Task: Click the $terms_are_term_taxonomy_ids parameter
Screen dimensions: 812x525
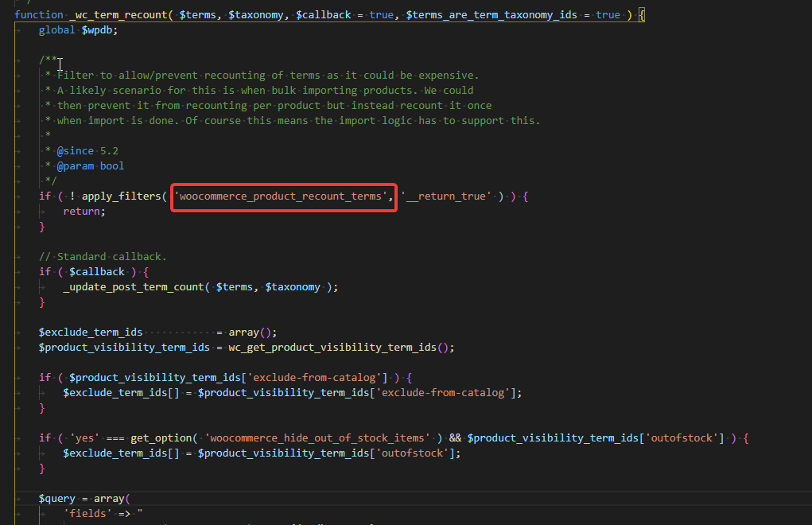Action: click(491, 15)
